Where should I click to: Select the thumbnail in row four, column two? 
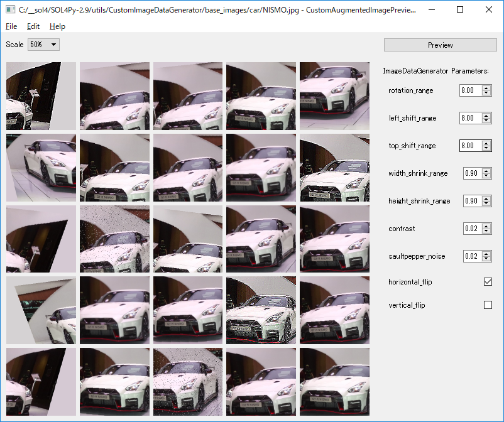coord(115,311)
